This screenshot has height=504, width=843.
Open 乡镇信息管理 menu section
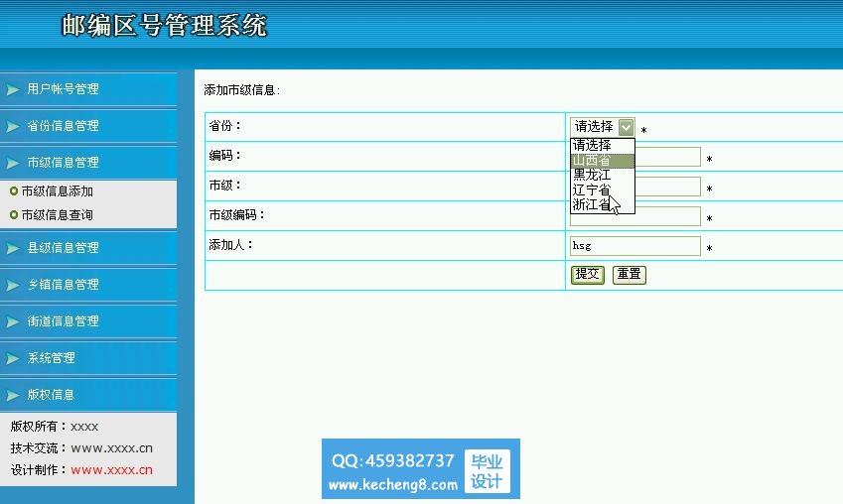88,284
